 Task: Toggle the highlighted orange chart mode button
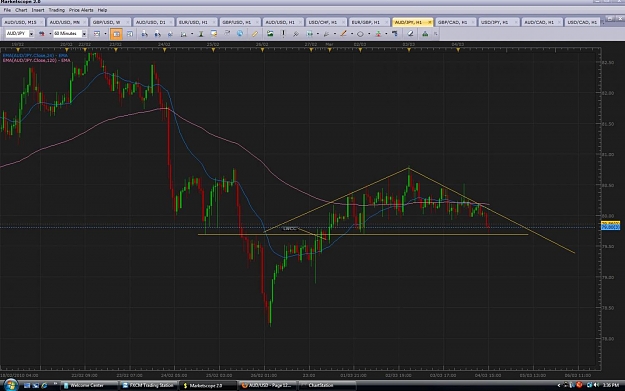[x=116, y=34]
